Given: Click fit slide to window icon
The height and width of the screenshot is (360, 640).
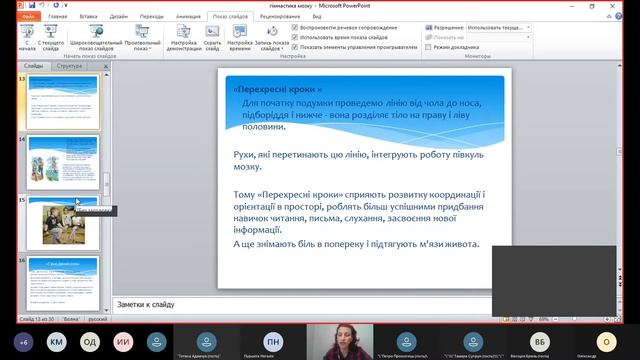Looking at the screenshot, I should pyautogui.click(x=617, y=319).
